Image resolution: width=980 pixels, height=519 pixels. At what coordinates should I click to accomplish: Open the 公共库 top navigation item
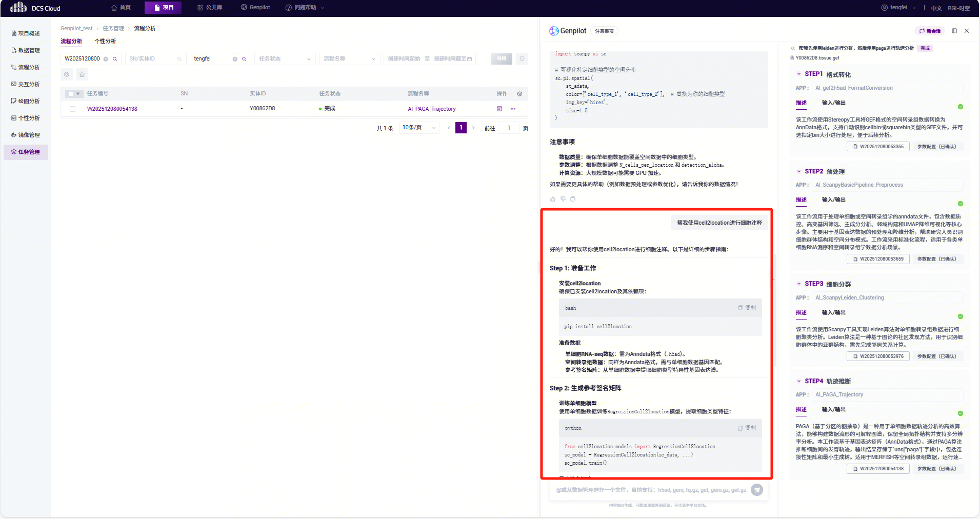(210, 8)
